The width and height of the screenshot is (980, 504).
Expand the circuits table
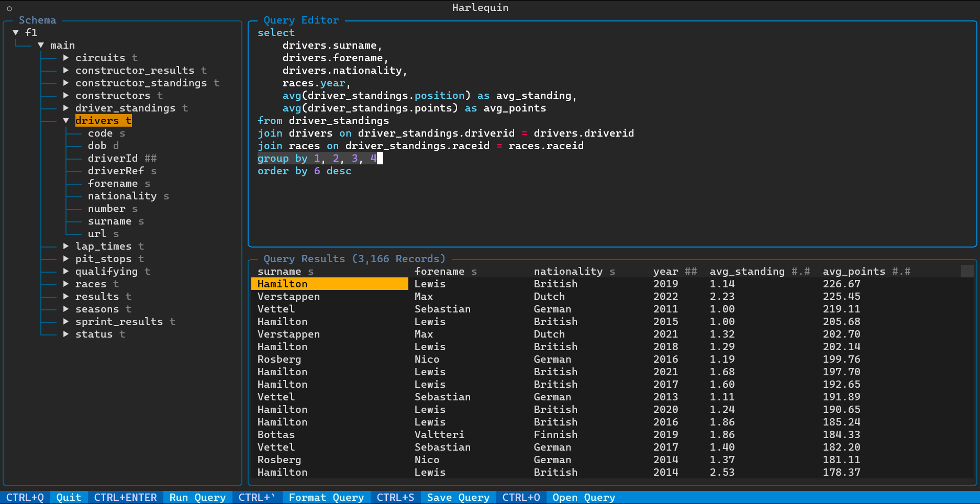pyautogui.click(x=66, y=58)
